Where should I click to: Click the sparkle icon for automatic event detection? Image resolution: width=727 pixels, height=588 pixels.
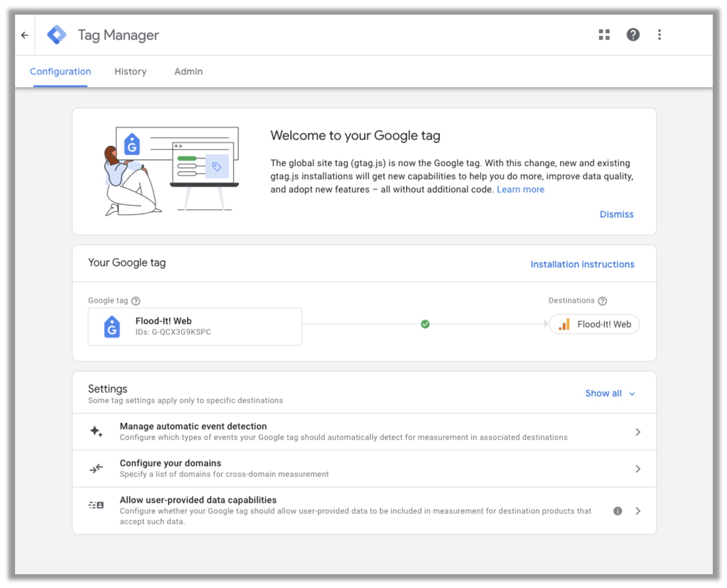tap(96, 431)
